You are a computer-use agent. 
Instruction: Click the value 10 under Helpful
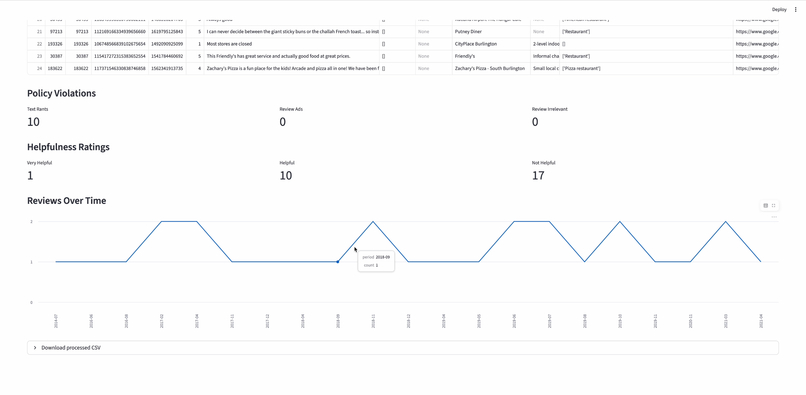[286, 176]
